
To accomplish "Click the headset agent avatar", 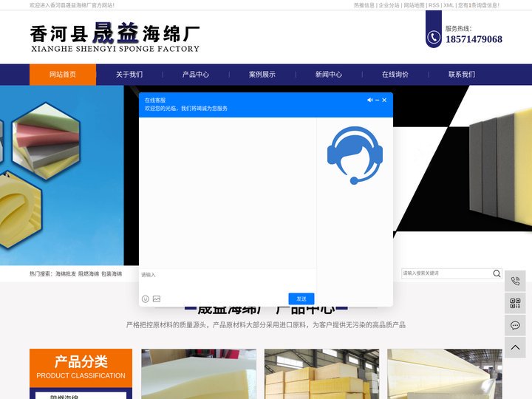I will (355, 155).
